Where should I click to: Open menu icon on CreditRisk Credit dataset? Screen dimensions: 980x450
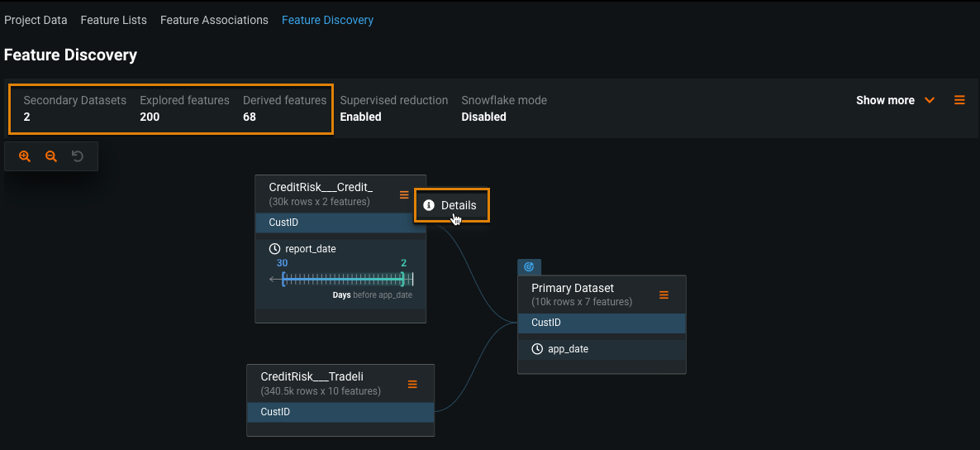tap(404, 195)
